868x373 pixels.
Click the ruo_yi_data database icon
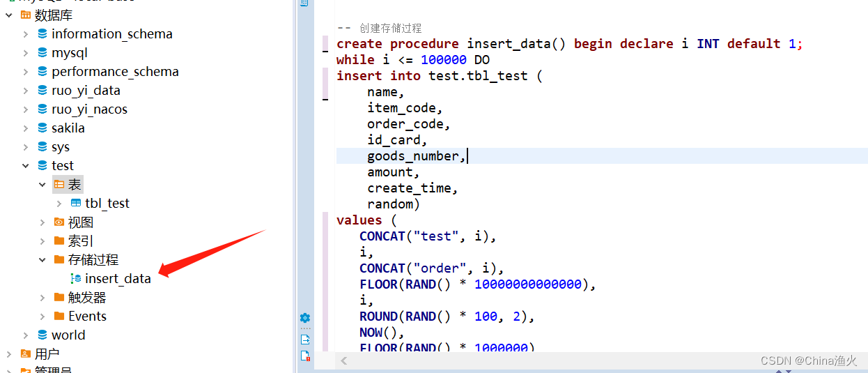42,90
